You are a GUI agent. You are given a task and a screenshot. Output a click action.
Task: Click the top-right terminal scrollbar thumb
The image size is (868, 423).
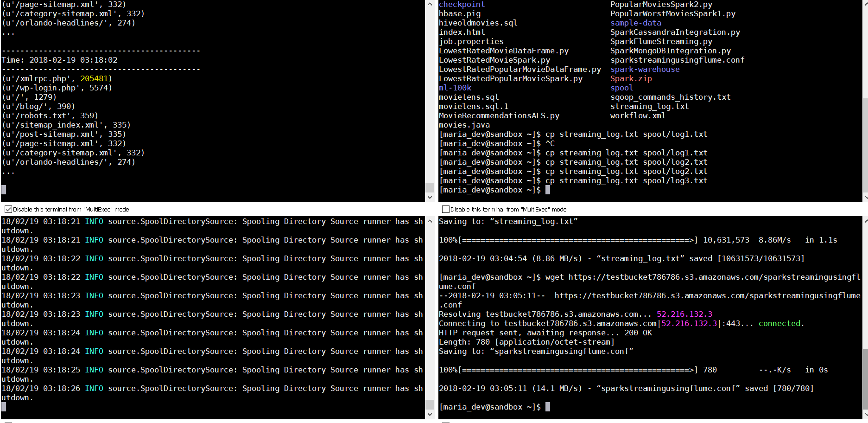click(x=865, y=145)
